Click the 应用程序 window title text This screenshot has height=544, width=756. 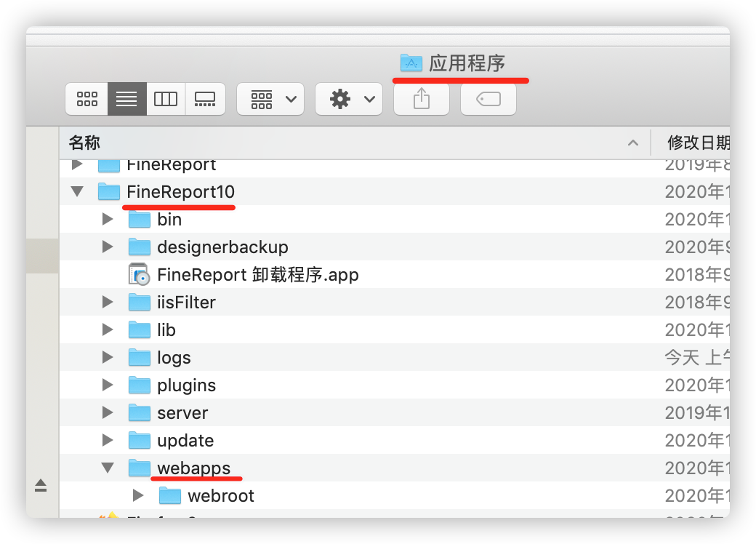467,63
